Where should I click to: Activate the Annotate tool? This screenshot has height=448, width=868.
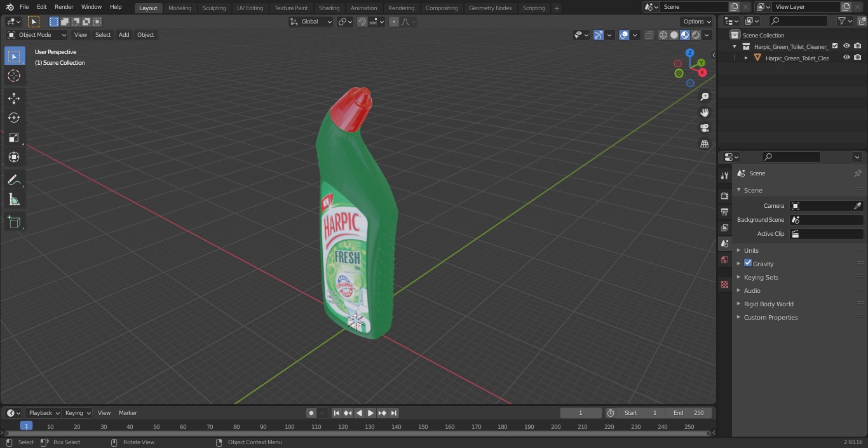tap(14, 180)
